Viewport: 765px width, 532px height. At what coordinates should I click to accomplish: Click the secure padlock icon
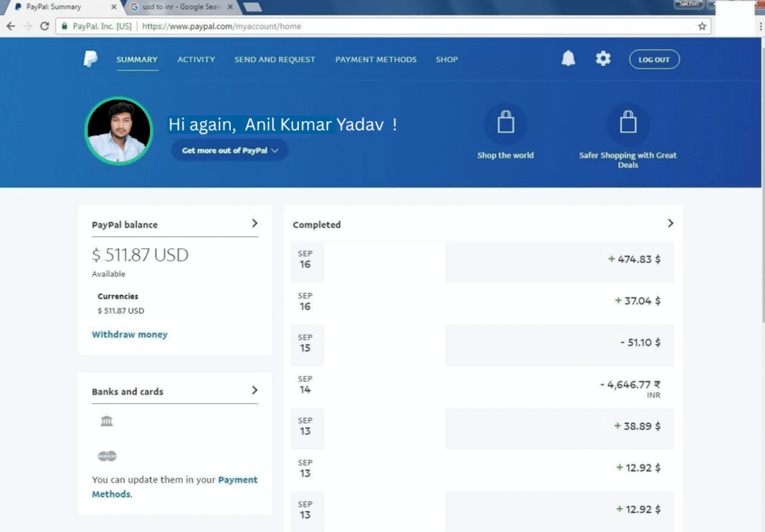[64, 26]
